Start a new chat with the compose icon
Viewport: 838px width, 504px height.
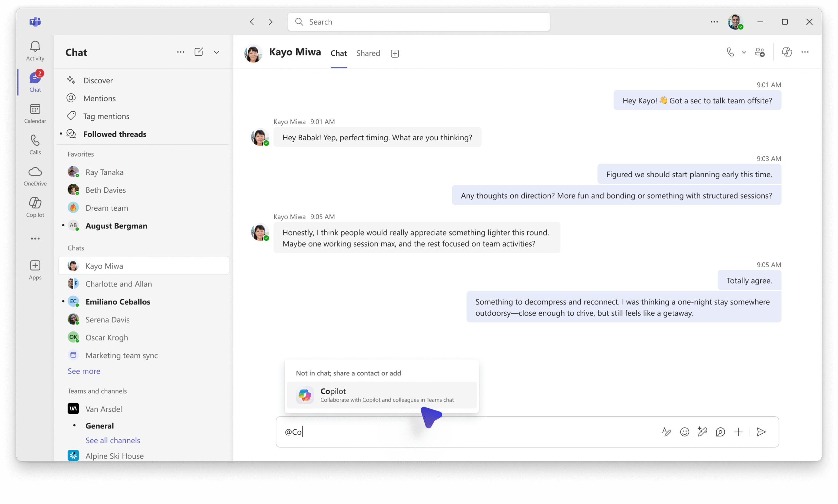pyautogui.click(x=199, y=52)
